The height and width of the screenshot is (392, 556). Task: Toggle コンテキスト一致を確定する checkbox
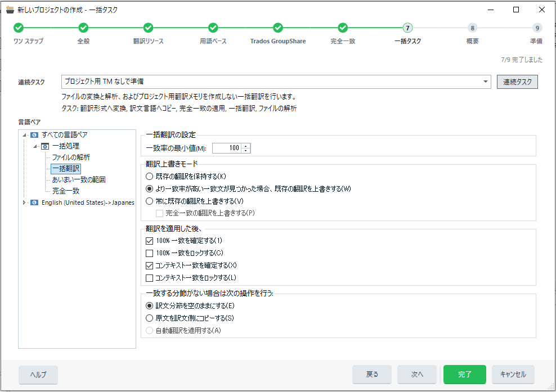pos(150,265)
